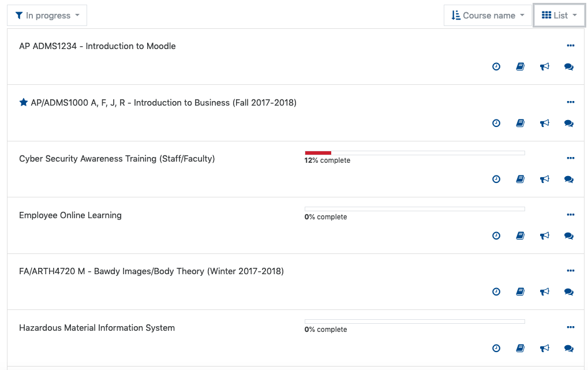Open chat bubbles for Introduction to Business
This screenshot has width=588, height=370.
569,123
